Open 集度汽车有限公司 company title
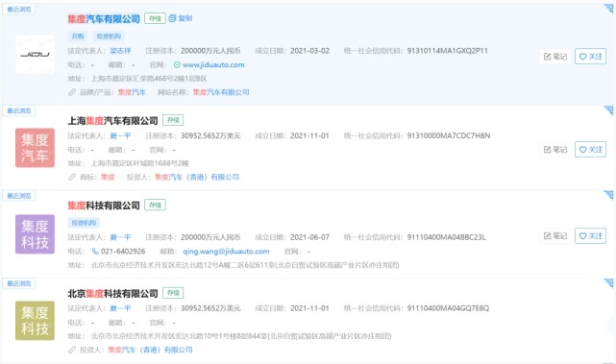The width and height of the screenshot is (616, 364). (x=104, y=19)
